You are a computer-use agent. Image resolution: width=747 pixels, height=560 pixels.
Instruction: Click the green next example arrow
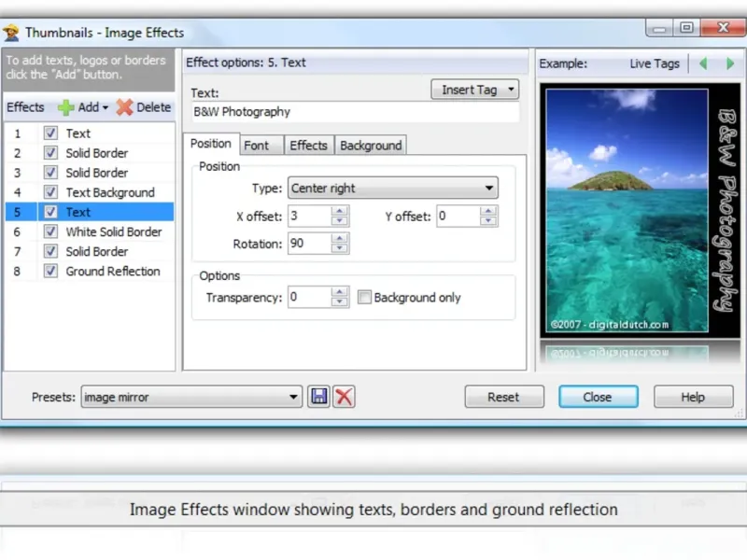point(730,63)
